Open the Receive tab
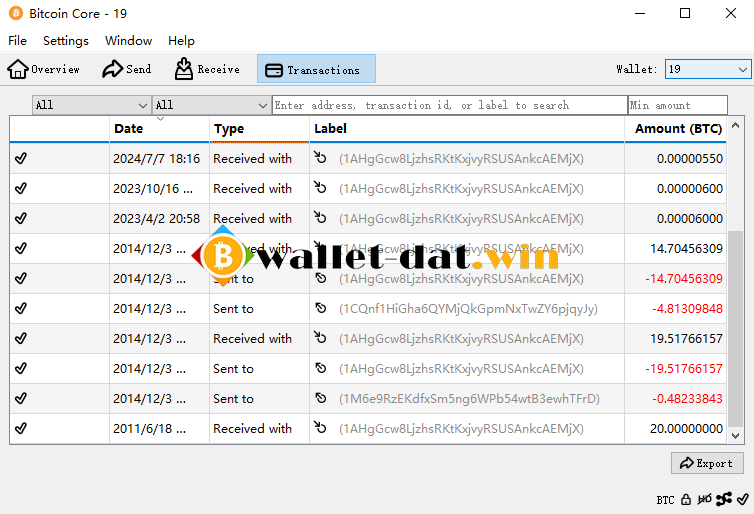 207,69
